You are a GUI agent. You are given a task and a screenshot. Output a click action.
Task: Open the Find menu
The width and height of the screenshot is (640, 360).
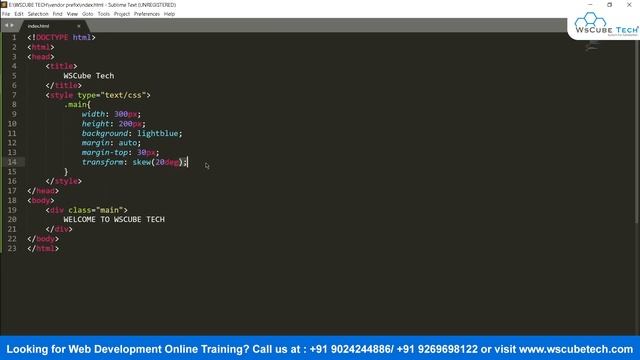point(58,14)
